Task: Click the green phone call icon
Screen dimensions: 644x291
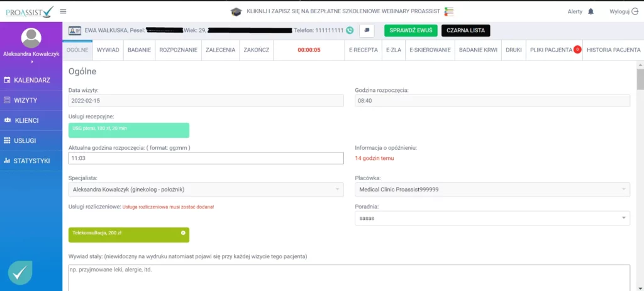Action: [349, 30]
